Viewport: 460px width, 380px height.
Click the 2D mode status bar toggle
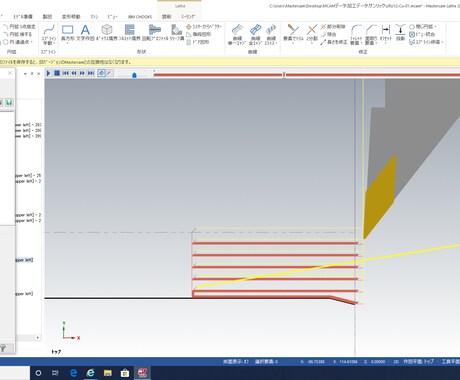(396, 361)
